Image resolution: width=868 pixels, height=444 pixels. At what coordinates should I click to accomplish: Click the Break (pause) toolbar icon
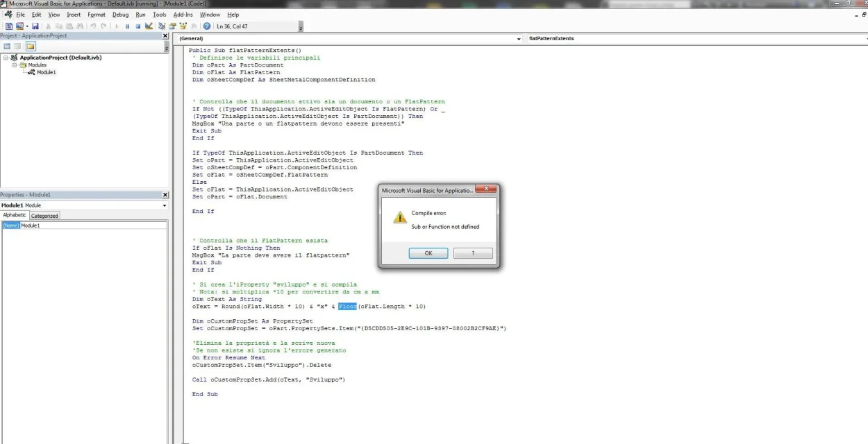coord(127,26)
